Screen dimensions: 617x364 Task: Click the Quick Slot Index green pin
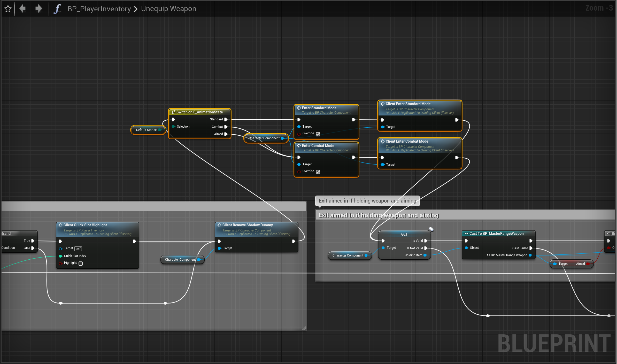(x=61, y=256)
